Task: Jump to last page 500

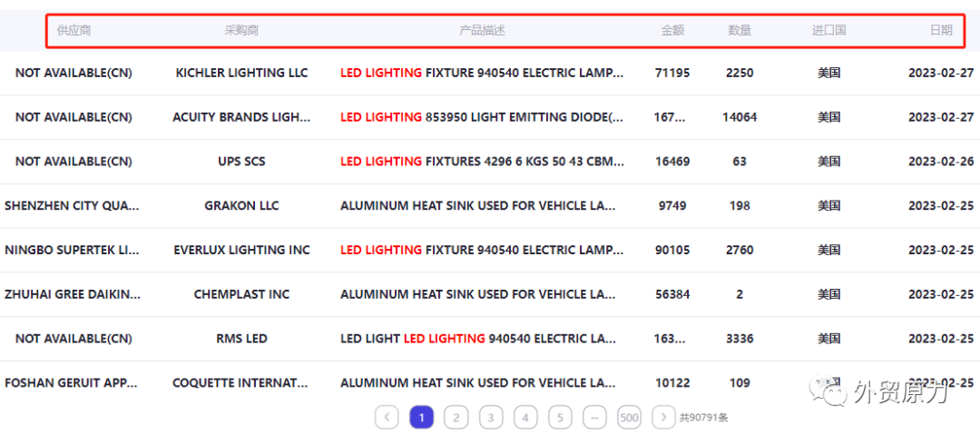Action: coord(629,418)
